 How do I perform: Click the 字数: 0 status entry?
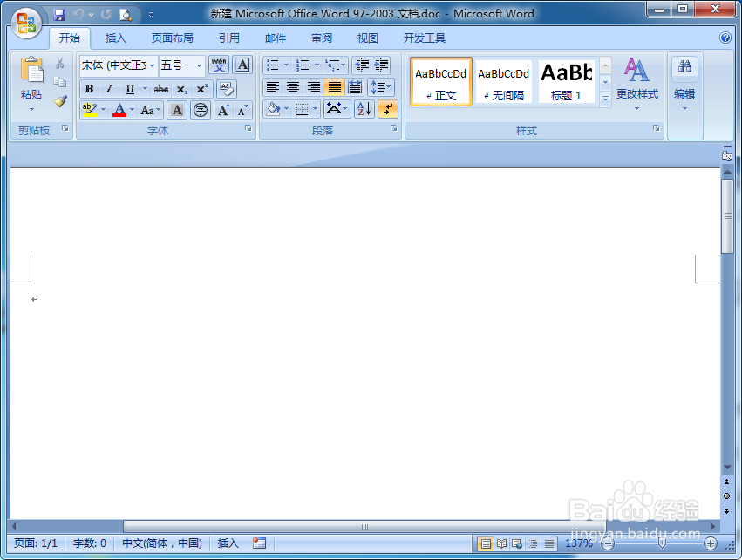coord(90,543)
